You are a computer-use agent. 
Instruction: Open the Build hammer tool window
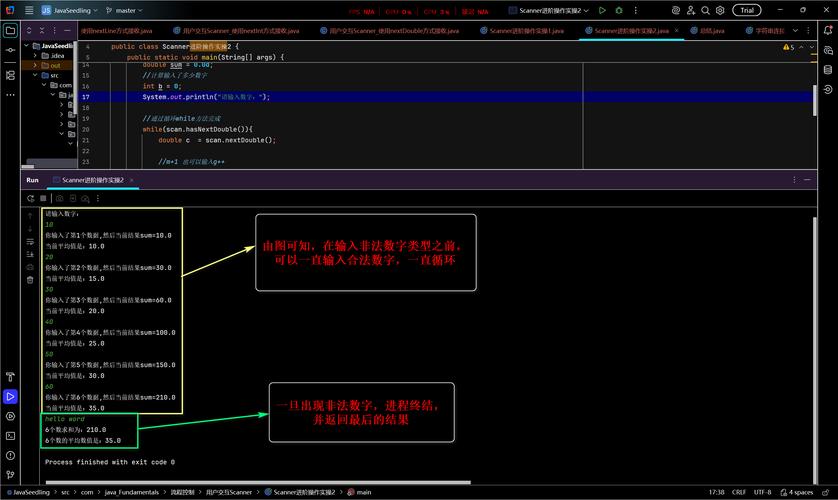click(x=10, y=377)
